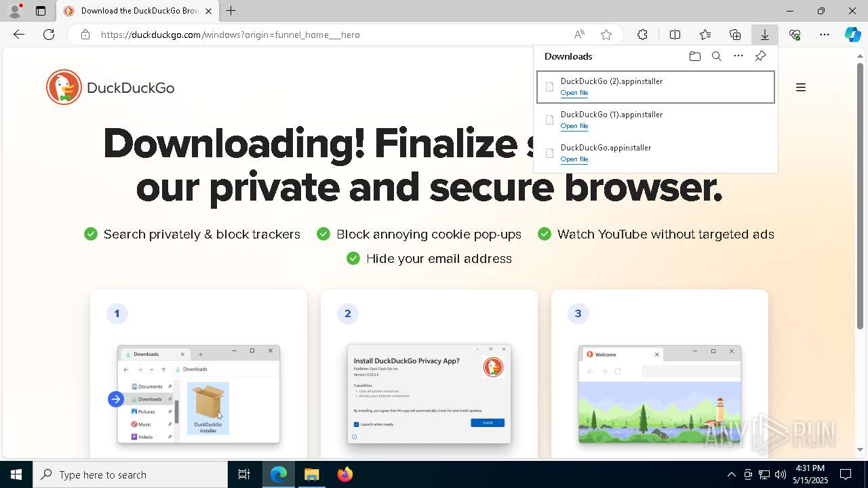Click 'Block annoying cookie pop-ups' text
Image resolution: width=868 pixels, height=488 pixels.
[x=429, y=234]
